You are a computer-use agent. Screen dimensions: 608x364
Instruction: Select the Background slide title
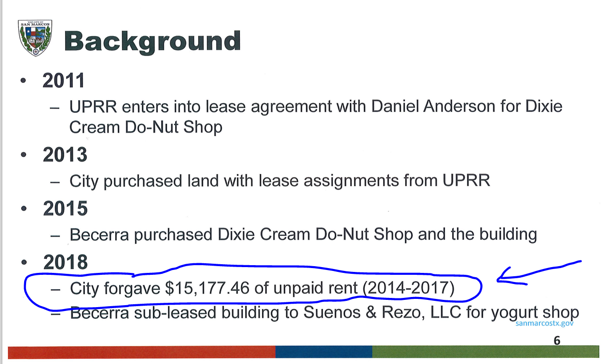(x=152, y=41)
